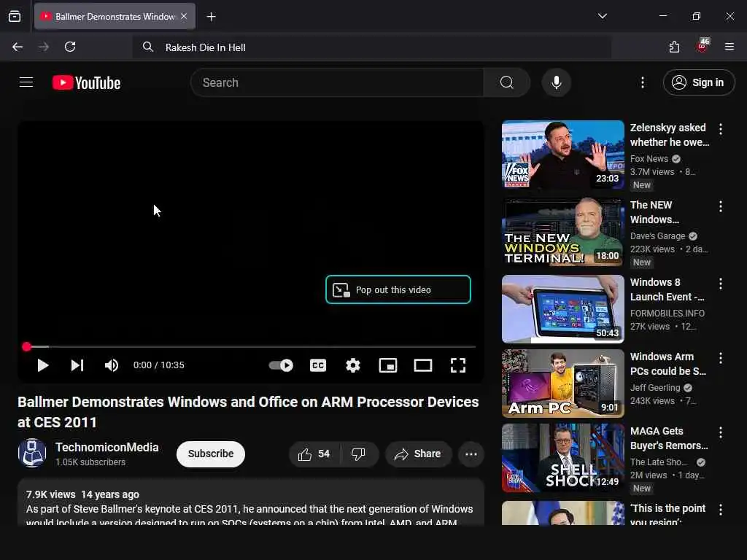Open a new browser tab

[211, 17]
